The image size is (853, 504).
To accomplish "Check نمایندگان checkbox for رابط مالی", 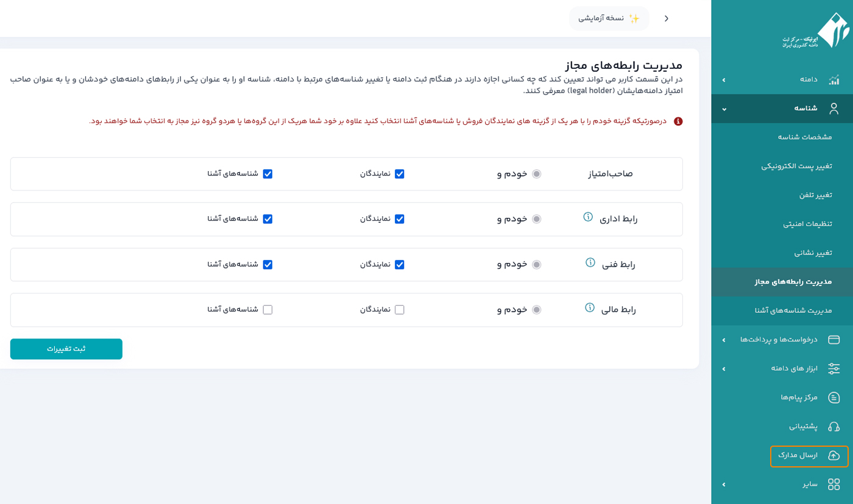I will pos(400,310).
